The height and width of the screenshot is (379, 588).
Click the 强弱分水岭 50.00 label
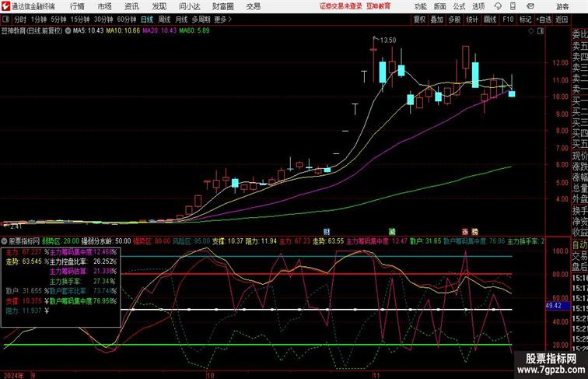tap(106, 241)
